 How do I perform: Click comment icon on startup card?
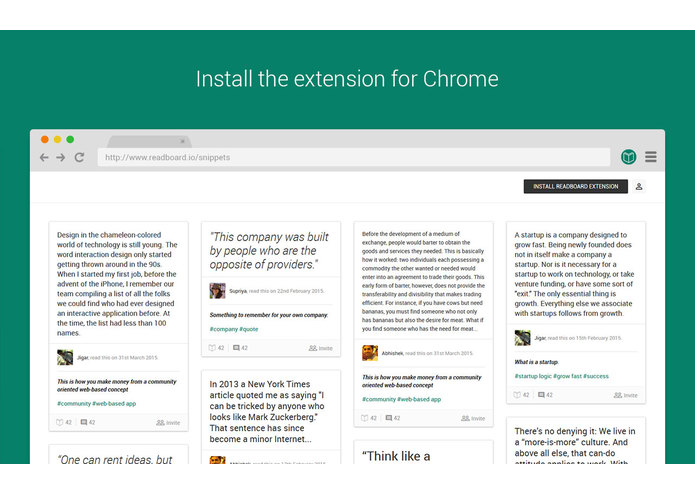tap(541, 395)
